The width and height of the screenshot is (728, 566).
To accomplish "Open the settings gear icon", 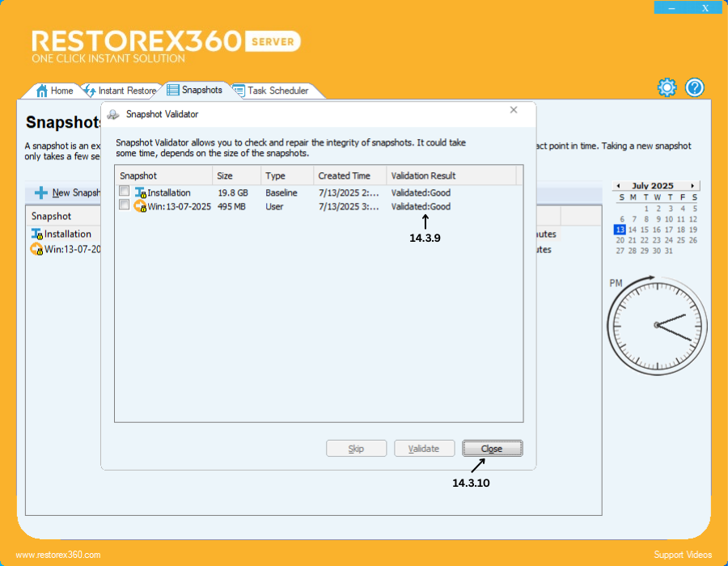I will tap(667, 87).
